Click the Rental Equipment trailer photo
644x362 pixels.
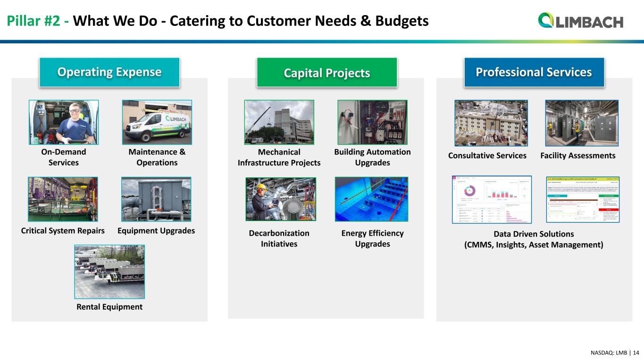pyautogui.click(x=109, y=271)
